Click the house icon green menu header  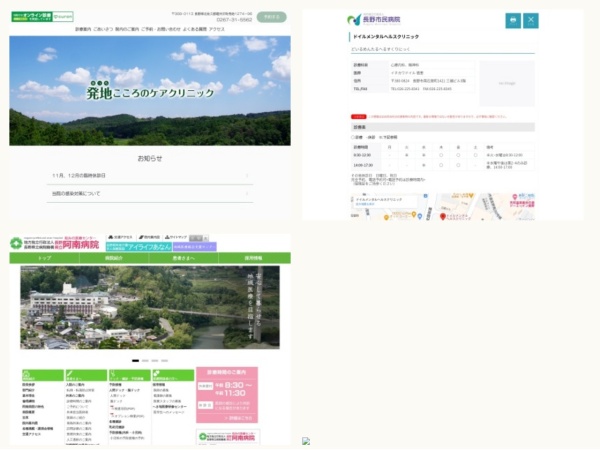pyautogui.click(x=43, y=375)
